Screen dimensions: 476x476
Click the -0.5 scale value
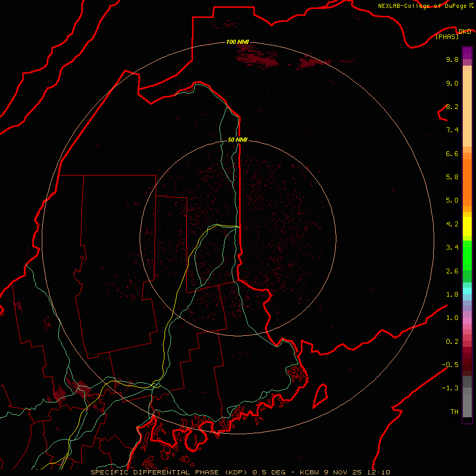tap(450, 365)
